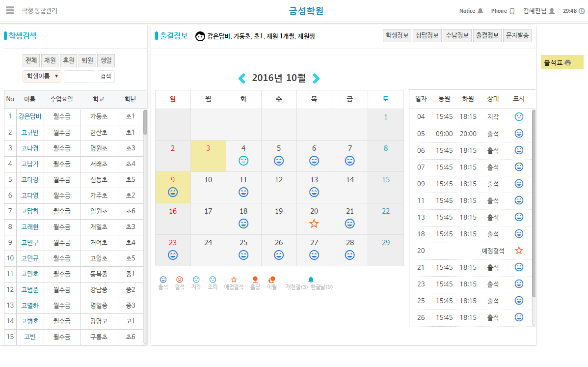Click the holiday bell legend icon
Screen dimensions: 588x367
coord(311,280)
